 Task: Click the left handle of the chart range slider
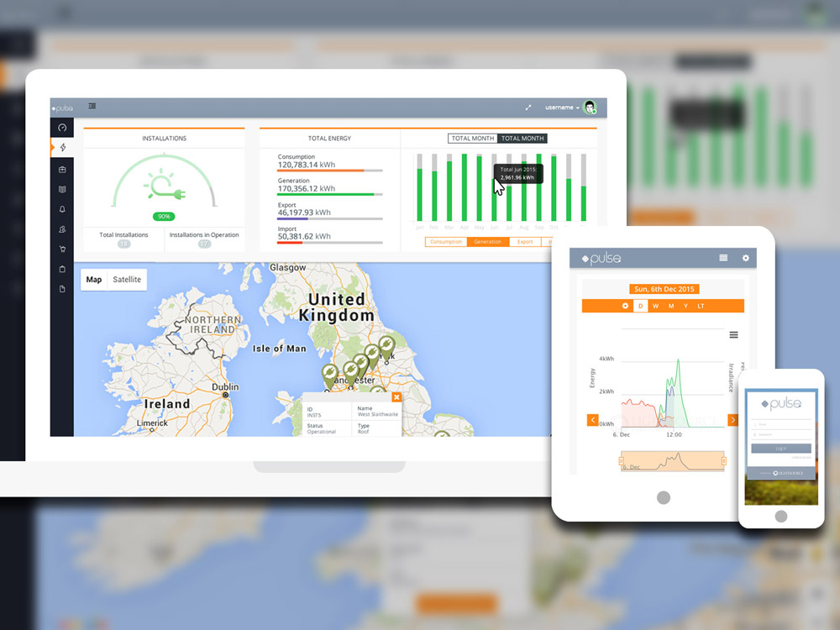(x=622, y=461)
